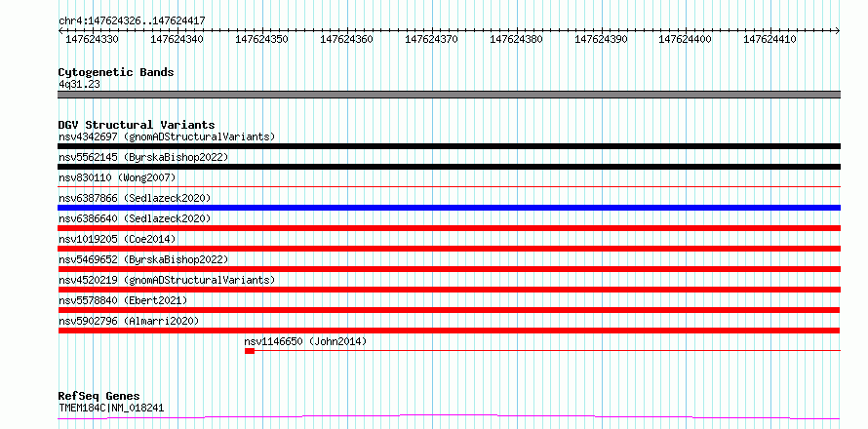Image resolution: width=868 pixels, height=429 pixels.
Task: Open the TMEM184C|NM_018241 gene label
Action: click(x=111, y=408)
